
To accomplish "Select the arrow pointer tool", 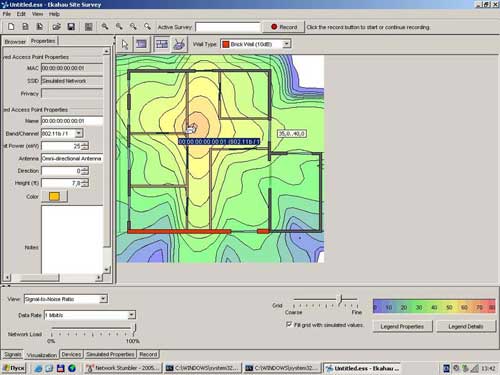I will (x=125, y=44).
